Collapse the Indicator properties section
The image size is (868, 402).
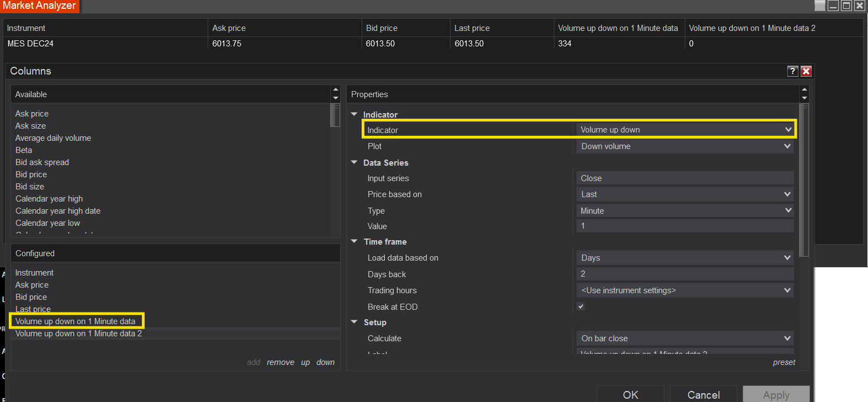[354, 114]
